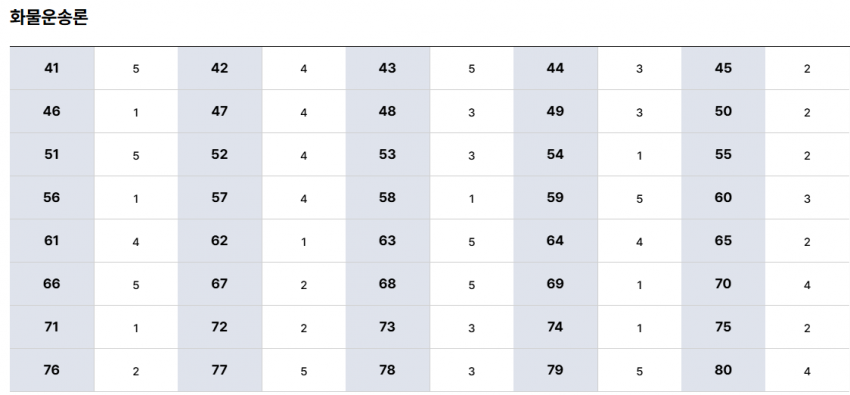Viewport: 850px width, 395px height.
Task: Select answer cell for question 62
Action: coord(304,241)
